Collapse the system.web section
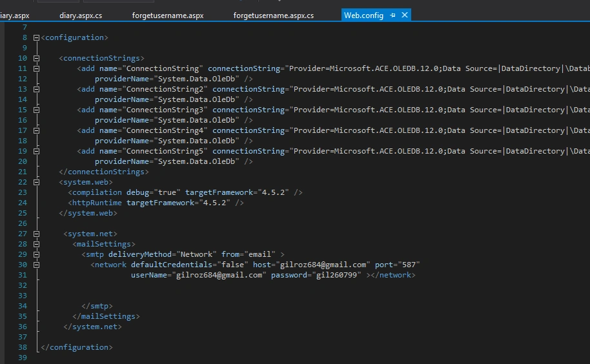The width and height of the screenshot is (590, 364). coord(37,183)
